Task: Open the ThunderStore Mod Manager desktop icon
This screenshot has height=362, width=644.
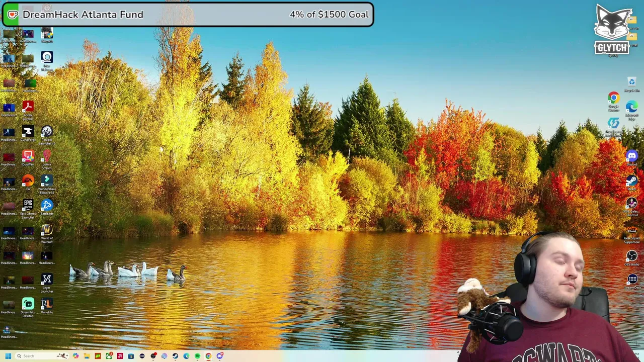Action: tap(613, 127)
